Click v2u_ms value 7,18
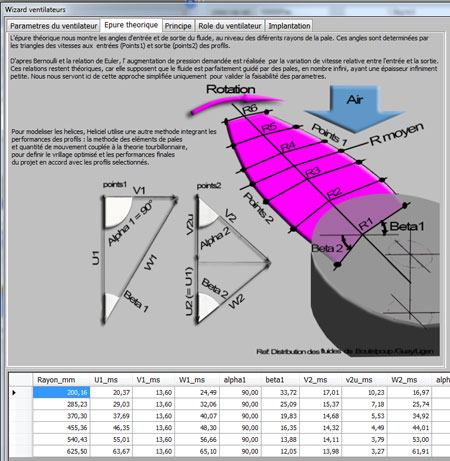The width and height of the screenshot is (450, 461). click(x=364, y=404)
